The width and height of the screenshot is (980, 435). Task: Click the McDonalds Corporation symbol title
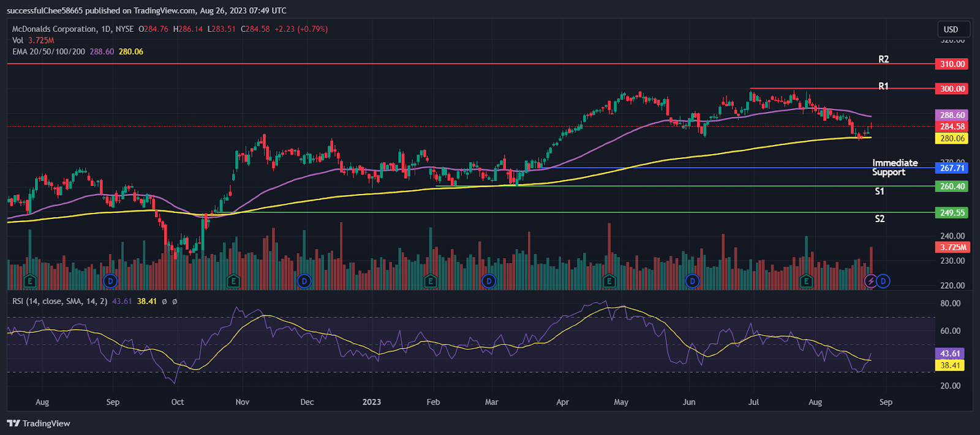55,29
